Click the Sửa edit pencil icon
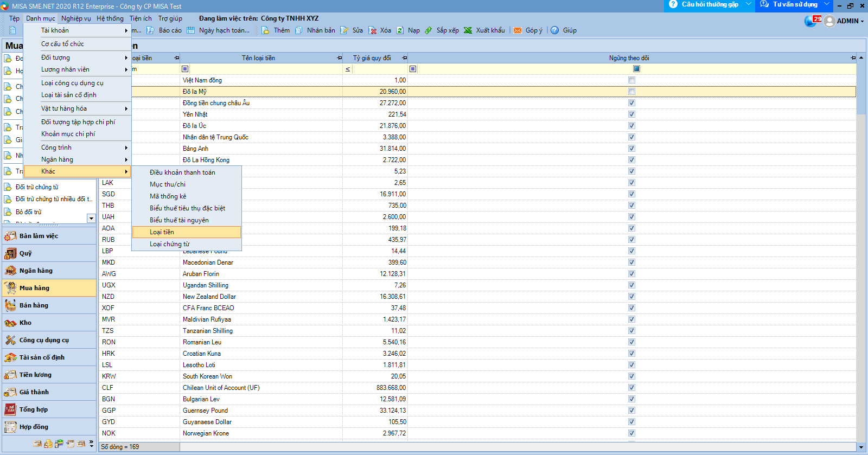This screenshot has width=868, height=455. 344,30
